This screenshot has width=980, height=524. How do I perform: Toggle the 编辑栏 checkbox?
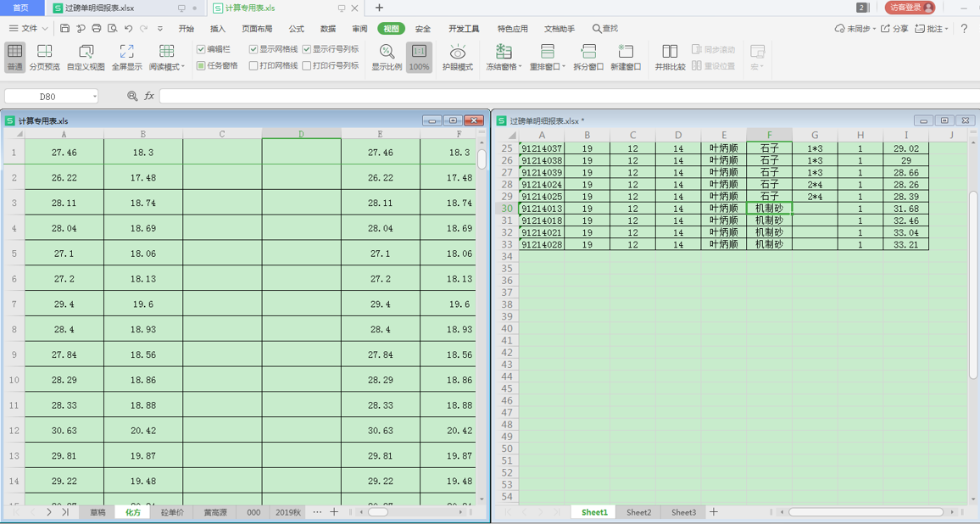point(201,49)
